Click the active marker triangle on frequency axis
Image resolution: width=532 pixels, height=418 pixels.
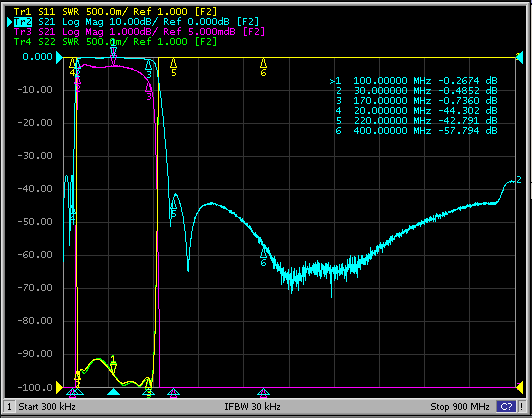click(113, 392)
